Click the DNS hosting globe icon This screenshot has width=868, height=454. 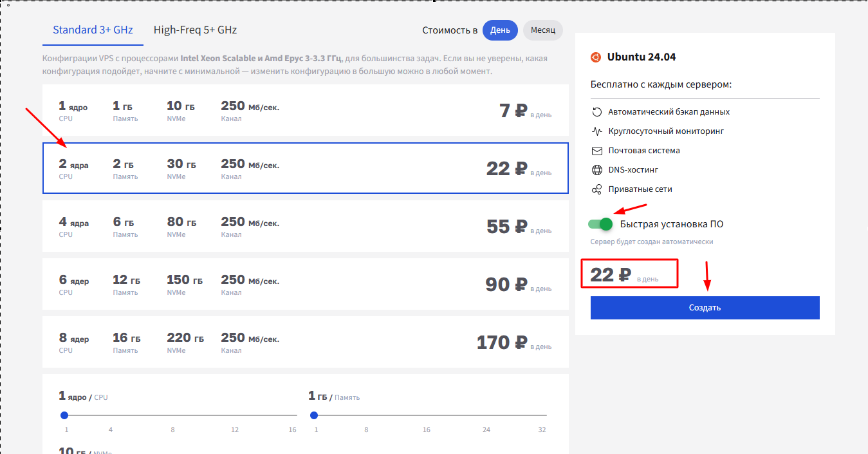[x=596, y=170]
